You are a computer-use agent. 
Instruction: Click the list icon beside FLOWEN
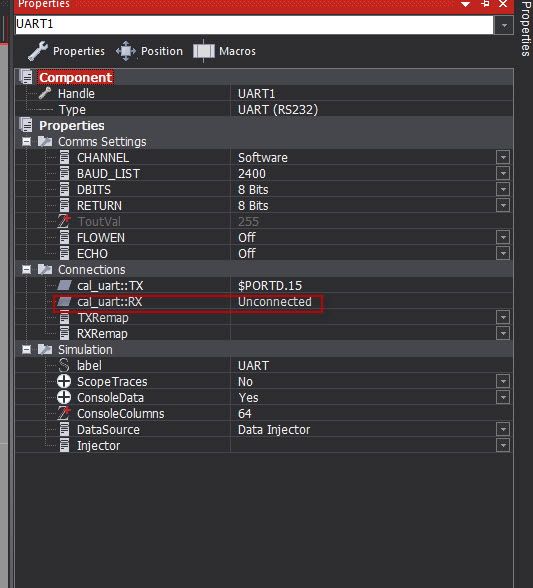click(x=65, y=237)
